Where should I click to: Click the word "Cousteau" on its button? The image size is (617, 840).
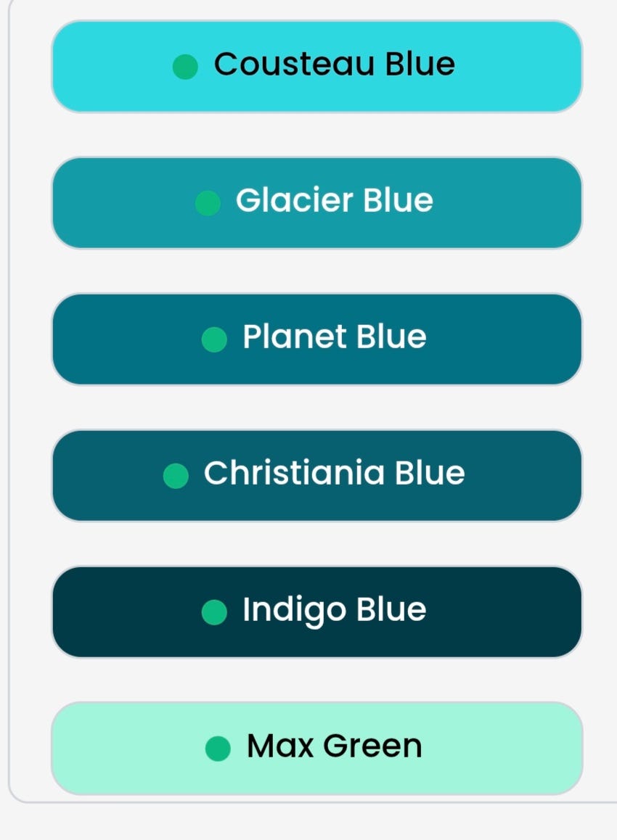[x=294, y=65]
